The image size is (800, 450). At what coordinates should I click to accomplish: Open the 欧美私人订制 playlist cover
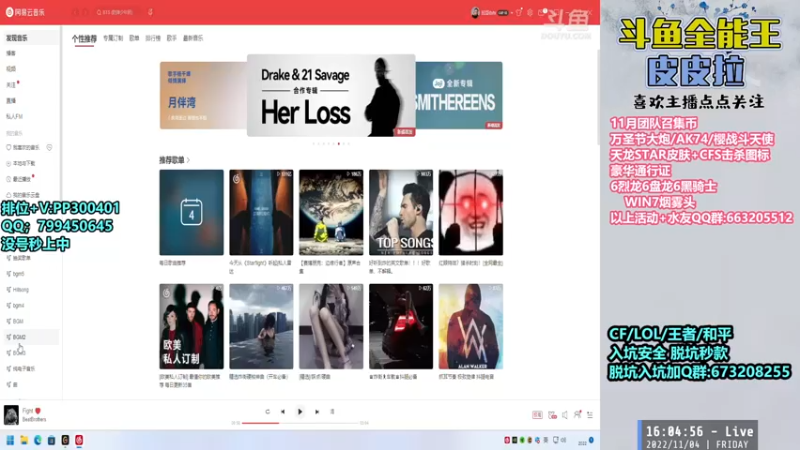tap(191, 327)
